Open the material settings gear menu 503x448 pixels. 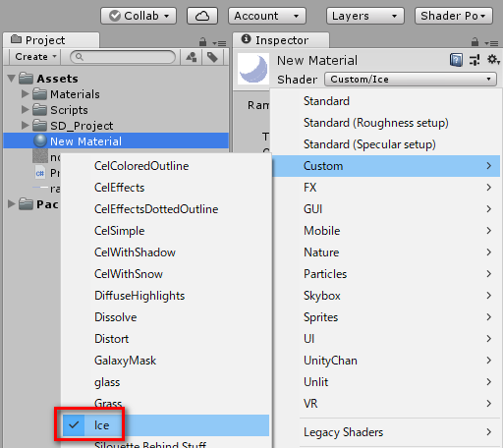coord(493,60)
